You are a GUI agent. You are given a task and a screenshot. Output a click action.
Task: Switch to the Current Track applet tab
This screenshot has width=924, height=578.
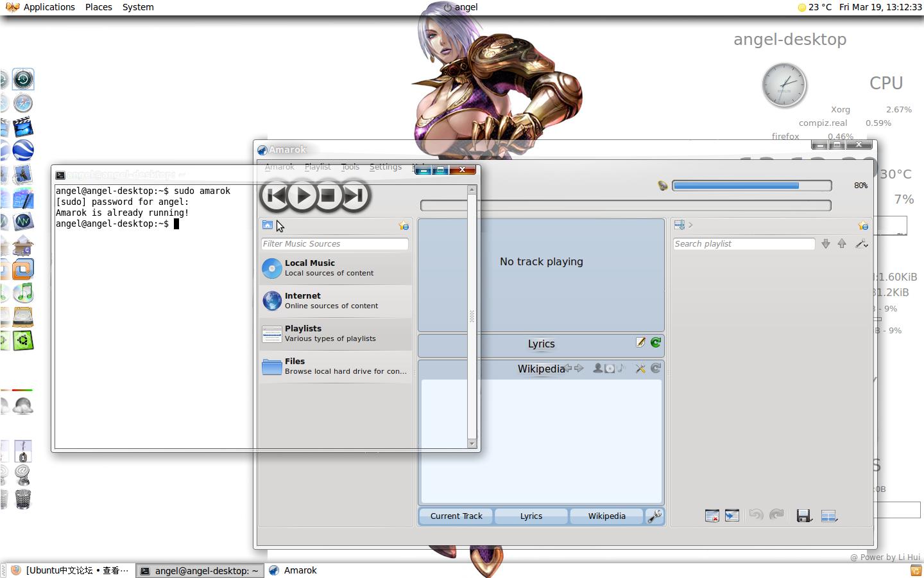click(456, 516)
